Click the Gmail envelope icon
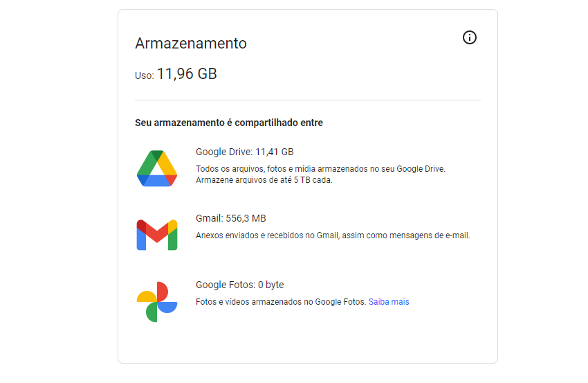 click(157, 235)
